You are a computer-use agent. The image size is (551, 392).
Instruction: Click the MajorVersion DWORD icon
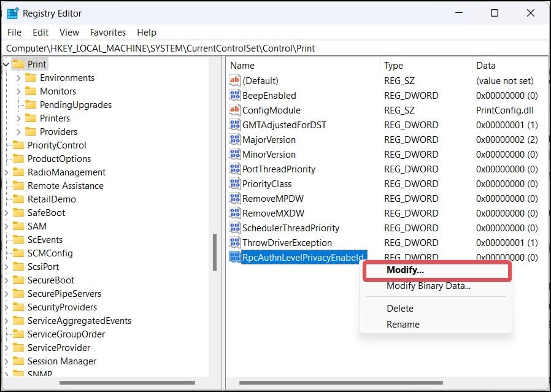coord(234,139)
